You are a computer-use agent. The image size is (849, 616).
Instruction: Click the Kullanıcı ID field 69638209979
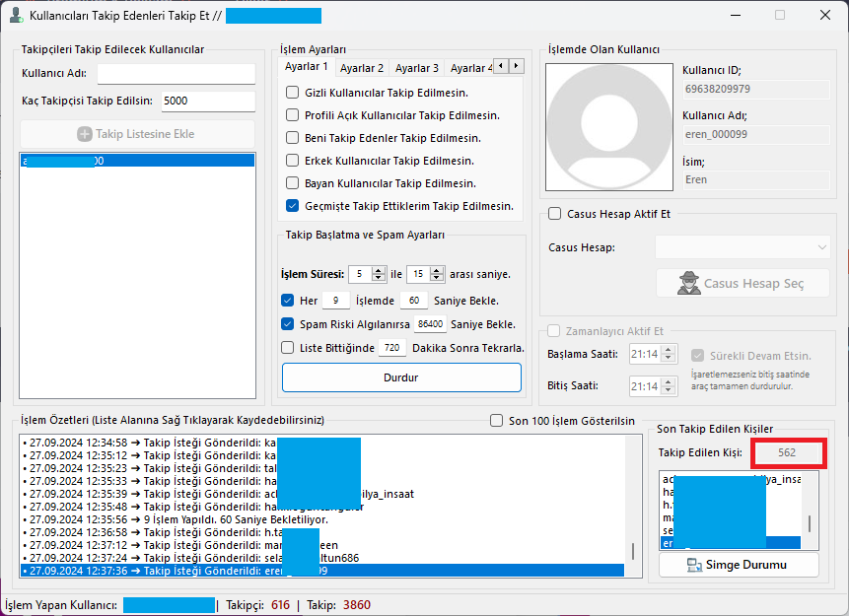point(756,90)
